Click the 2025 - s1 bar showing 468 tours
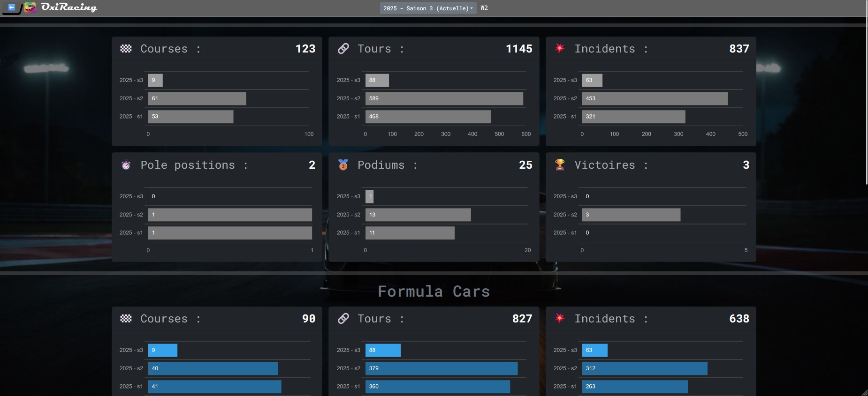 pyautogui.click(x=428, y=117)
